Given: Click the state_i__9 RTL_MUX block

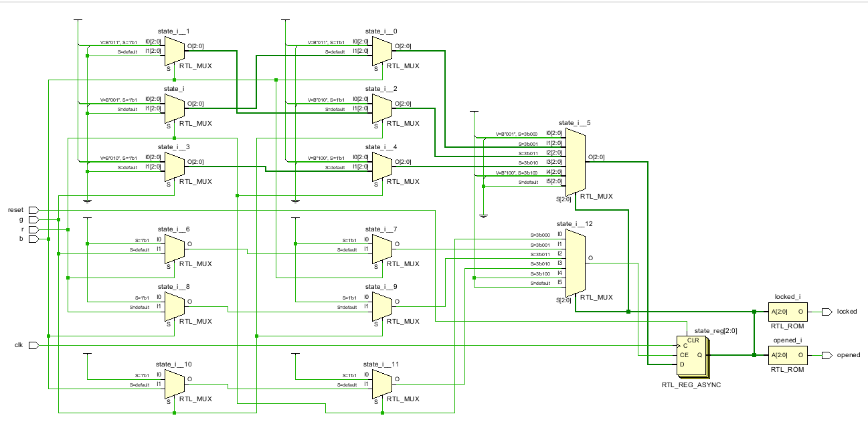Looking at the screenshot, I should [x=381, y=306].
